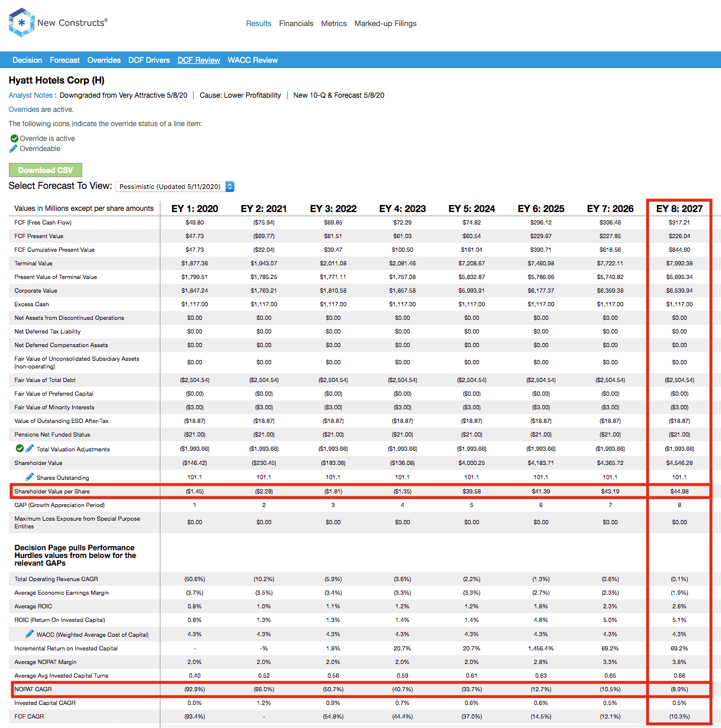This screenshot has width=721, height=728.
Task: Click the EY 8: 2027 column header
Action: pos(680,209)
